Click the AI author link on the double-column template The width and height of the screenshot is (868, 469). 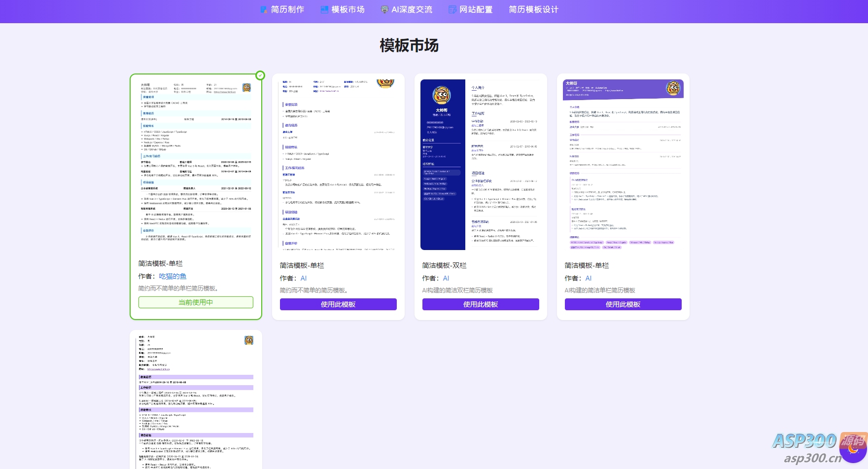tap(446, 278)
